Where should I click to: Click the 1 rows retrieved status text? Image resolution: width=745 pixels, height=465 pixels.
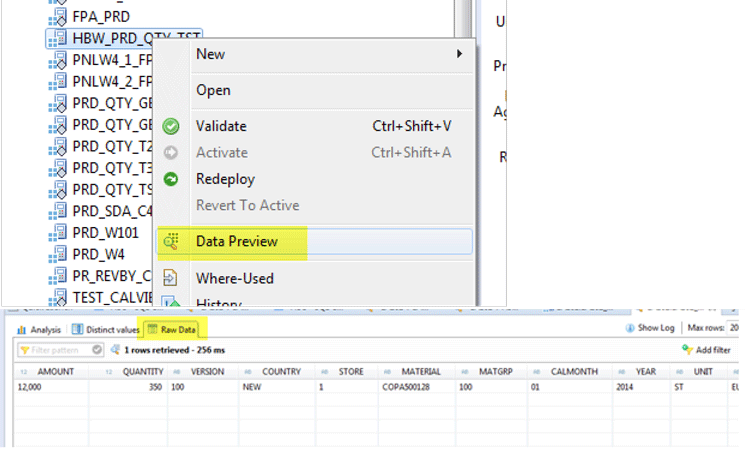click(174, 350)
